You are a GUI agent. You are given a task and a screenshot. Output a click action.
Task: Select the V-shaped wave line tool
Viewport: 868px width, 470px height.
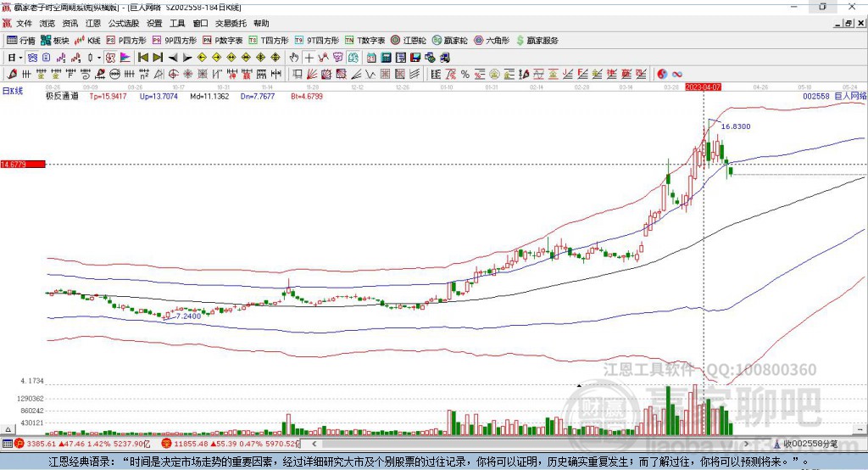tap(370, 74)
